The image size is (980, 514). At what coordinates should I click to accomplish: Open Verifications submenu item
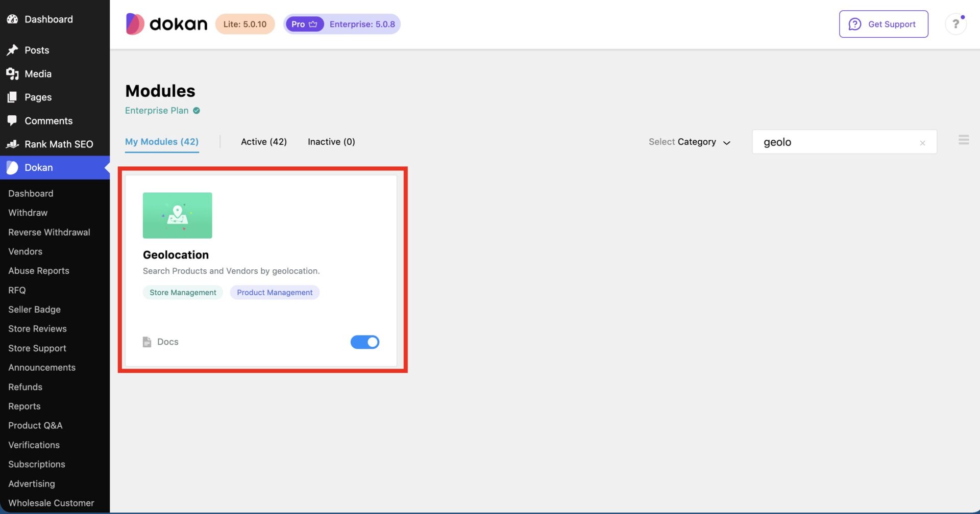[x=34, y=445]
